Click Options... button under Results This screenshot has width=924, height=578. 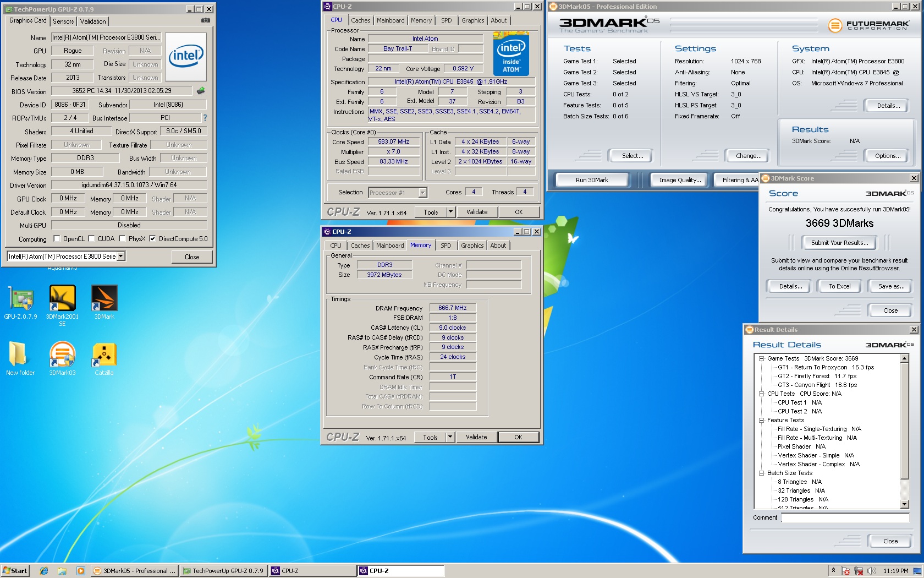tap(888, 156)
